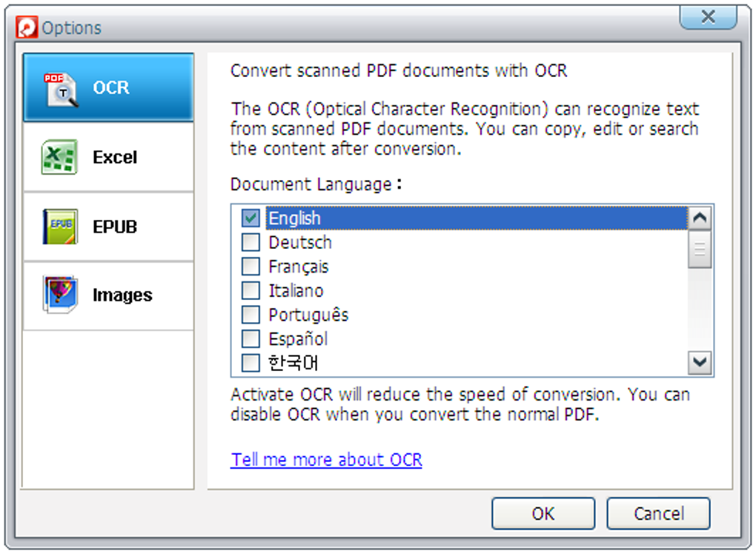Enable the Deutsch language checkbox
Screen dimensions: 756x554
251,242
